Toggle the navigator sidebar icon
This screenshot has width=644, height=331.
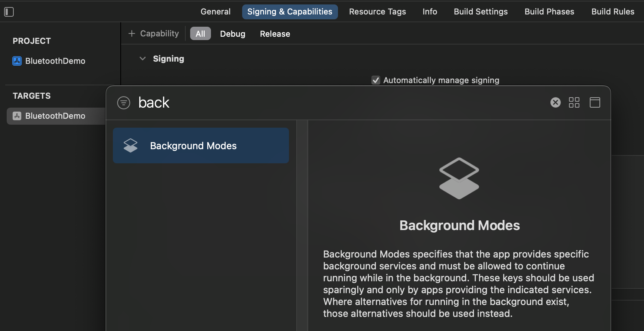coord(9,12)
